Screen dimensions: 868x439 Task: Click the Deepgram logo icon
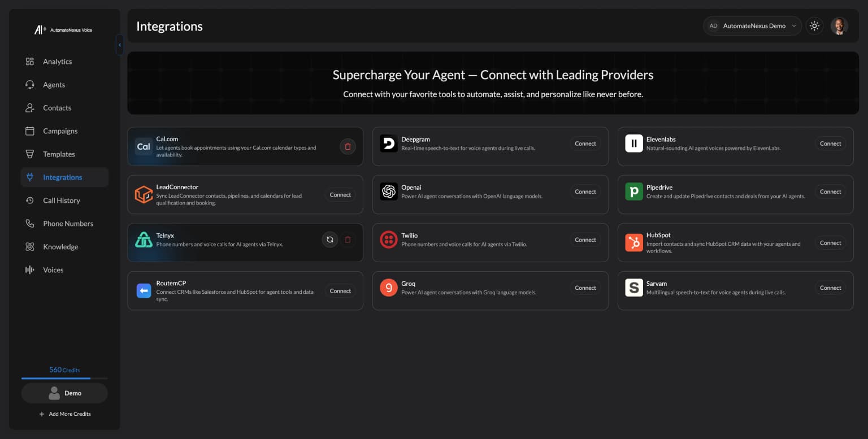coord(389,144)
